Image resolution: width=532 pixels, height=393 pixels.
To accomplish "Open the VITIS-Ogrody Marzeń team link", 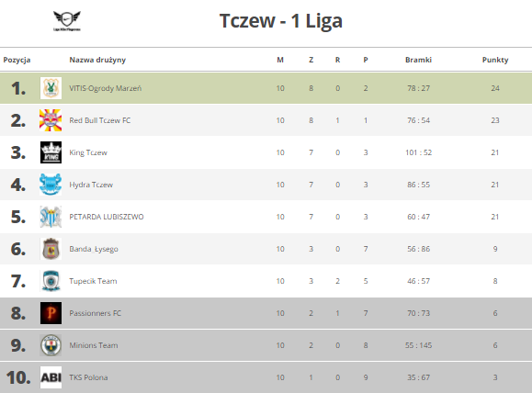I will click(x=106, y=88).
